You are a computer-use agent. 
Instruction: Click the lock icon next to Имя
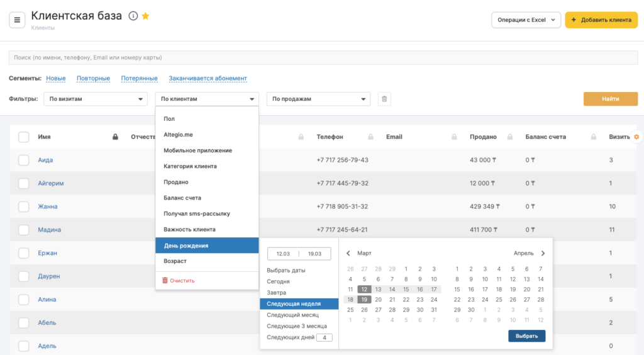coord(115,137)
